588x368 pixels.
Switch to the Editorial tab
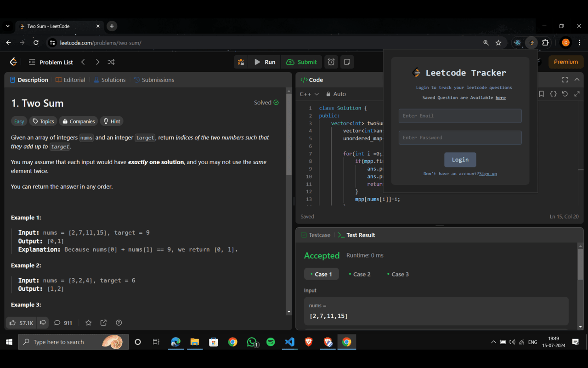point(70,80)
